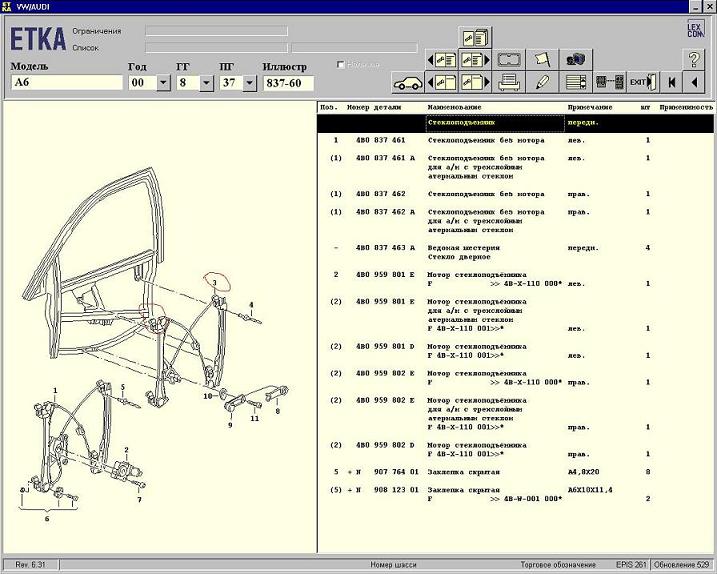
Task: Click the Модель input field showing A6
Action: click(x=67, y=83)
